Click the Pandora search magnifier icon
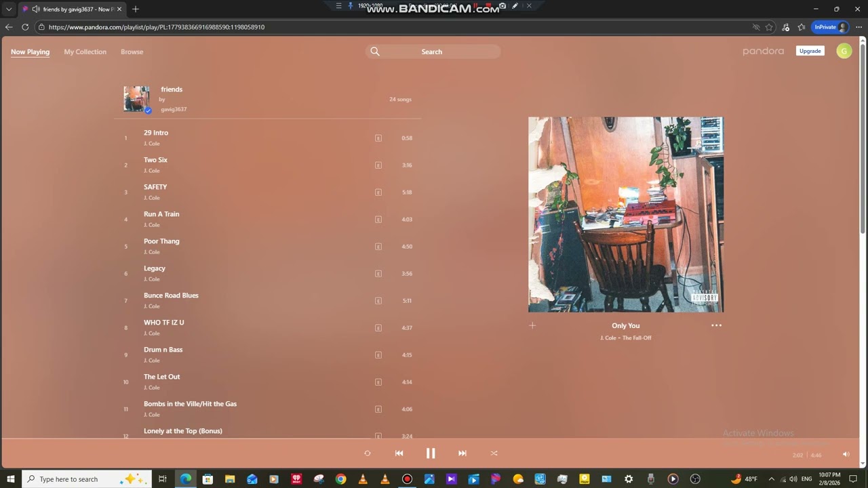This screenshot has width=868, height=488. click(375, 52)
